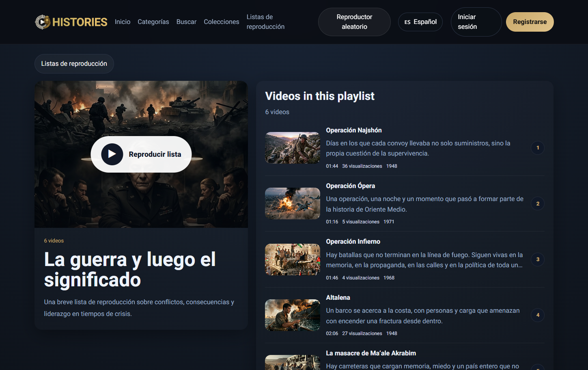Click the Reproductor aleatorio button

(x=354, y=22)
